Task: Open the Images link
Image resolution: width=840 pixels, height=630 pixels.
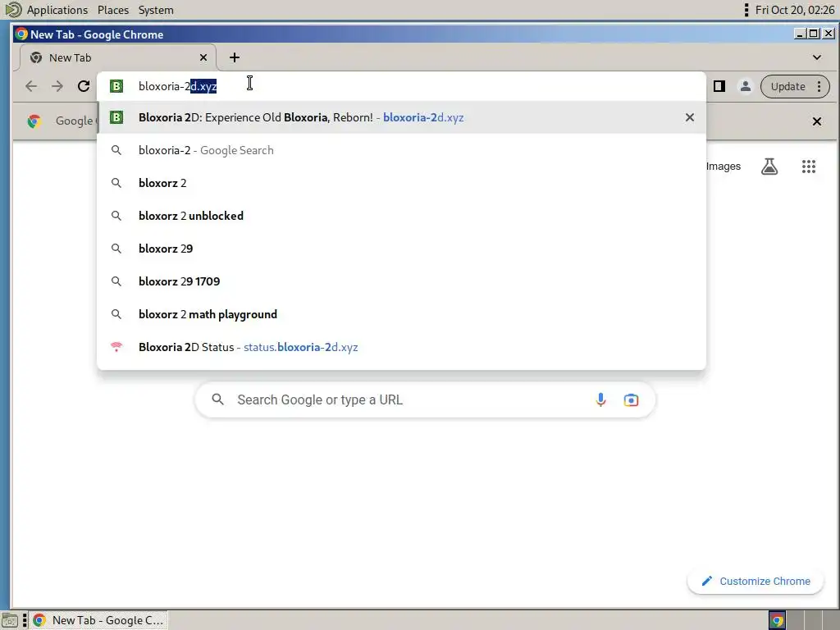Action: [x=724, y=166]
